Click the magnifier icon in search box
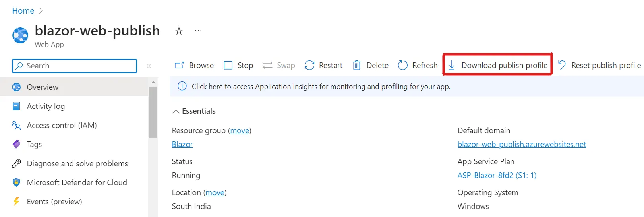644x217 pixels. 19,66
